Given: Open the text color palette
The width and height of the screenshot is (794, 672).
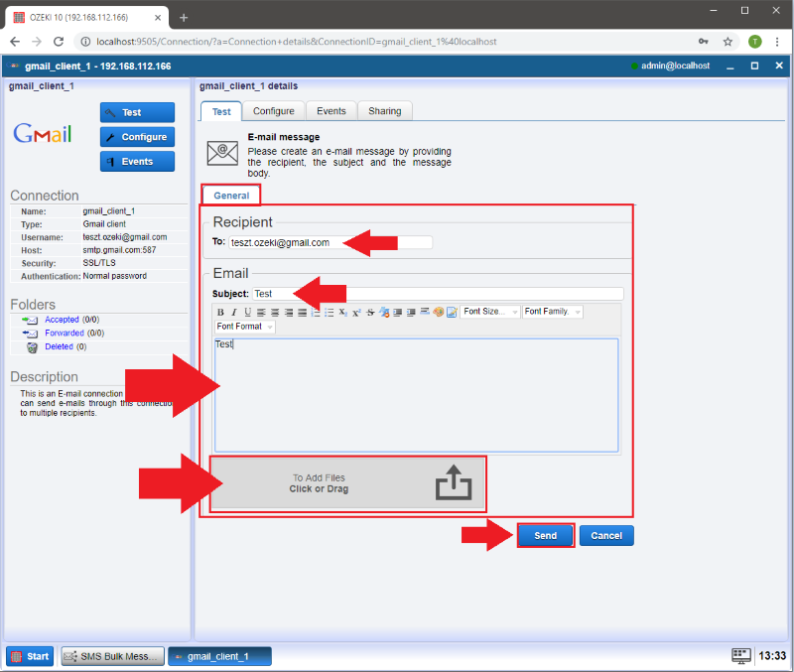Looking at the screenshot, I should 438,312.
